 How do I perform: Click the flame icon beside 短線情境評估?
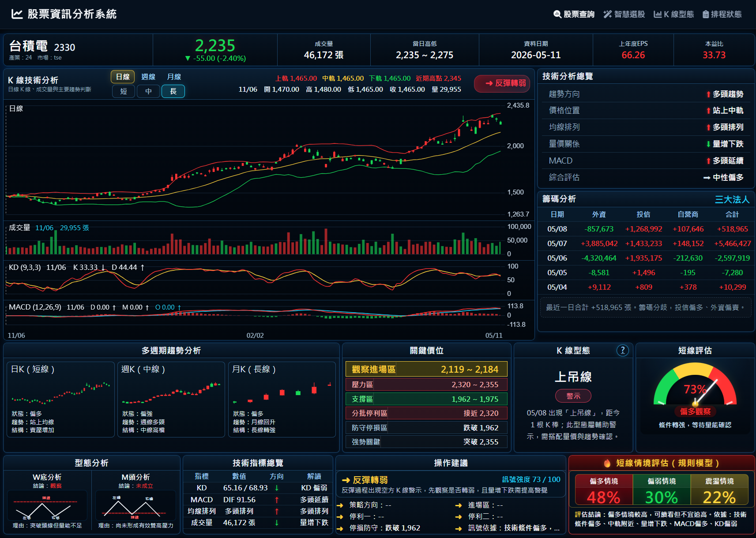click(x=607, y=463)
